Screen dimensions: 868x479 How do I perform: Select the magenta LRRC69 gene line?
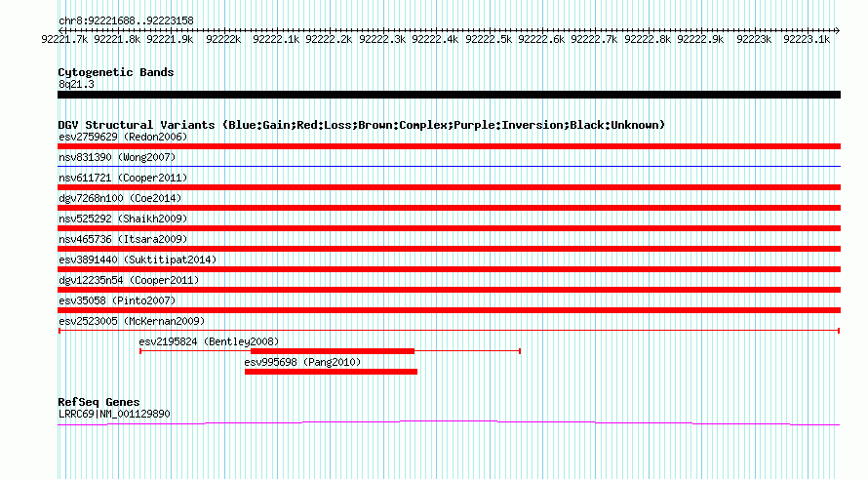point(449,423)
